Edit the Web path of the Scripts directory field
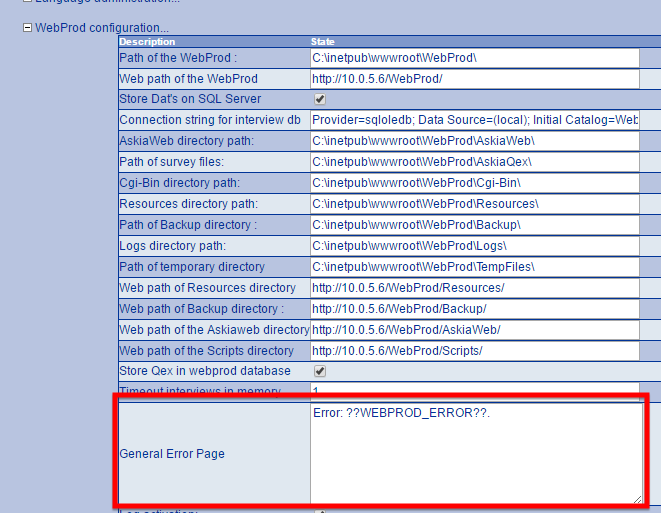The height and width of the screenshot is (513, 661). point(475,351)
